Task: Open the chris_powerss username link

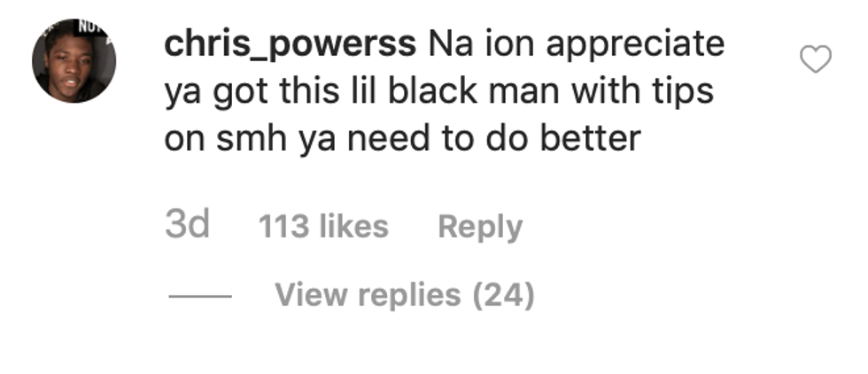Action: [x=291, y=44]
